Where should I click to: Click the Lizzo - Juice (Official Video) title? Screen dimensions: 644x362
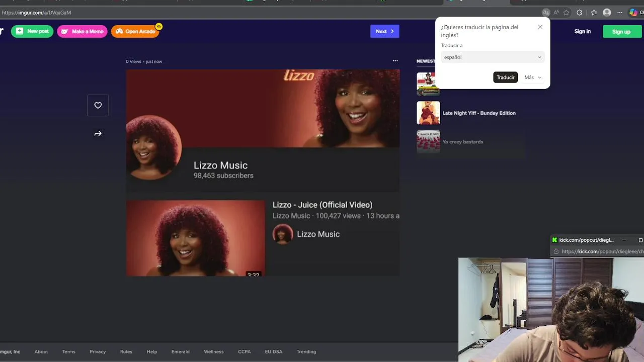323,205
